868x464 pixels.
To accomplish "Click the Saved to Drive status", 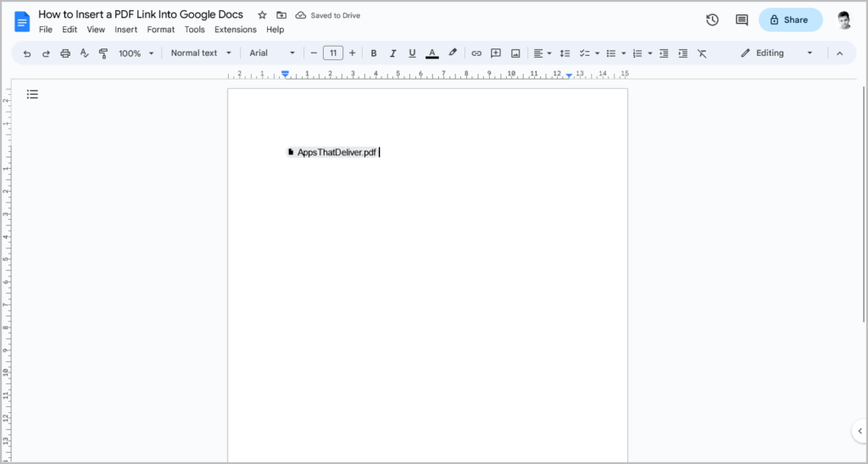I will 328,15.
